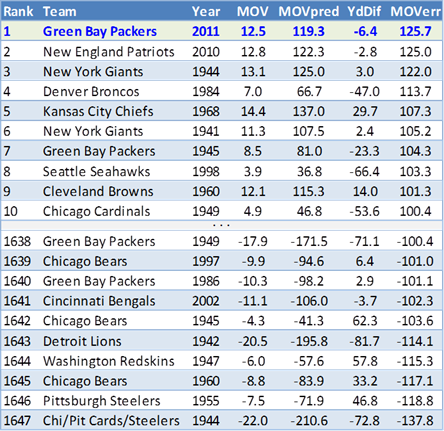Click Chicago Cardinals team cell
Viewport: 444px width, 431px height.
click(96, 211)
